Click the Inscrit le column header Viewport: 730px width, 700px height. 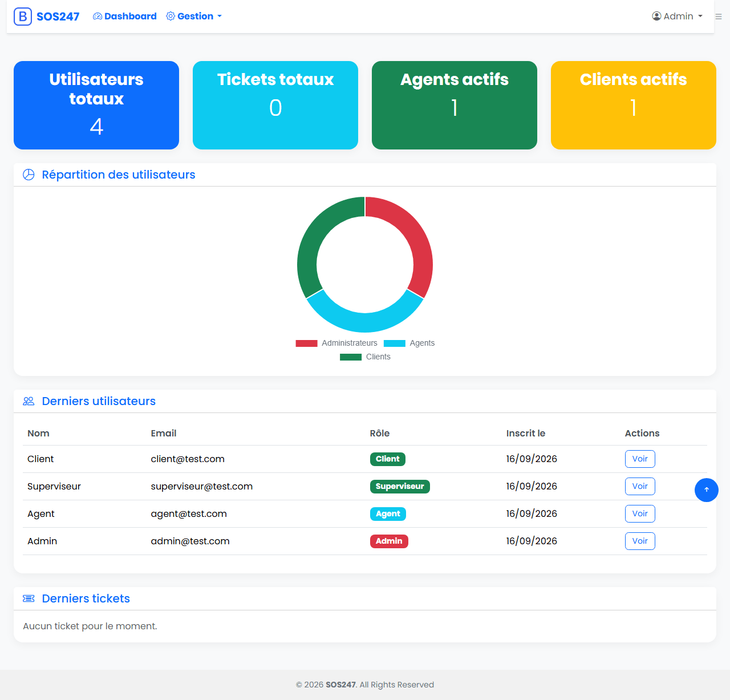[x=526, y=434]
